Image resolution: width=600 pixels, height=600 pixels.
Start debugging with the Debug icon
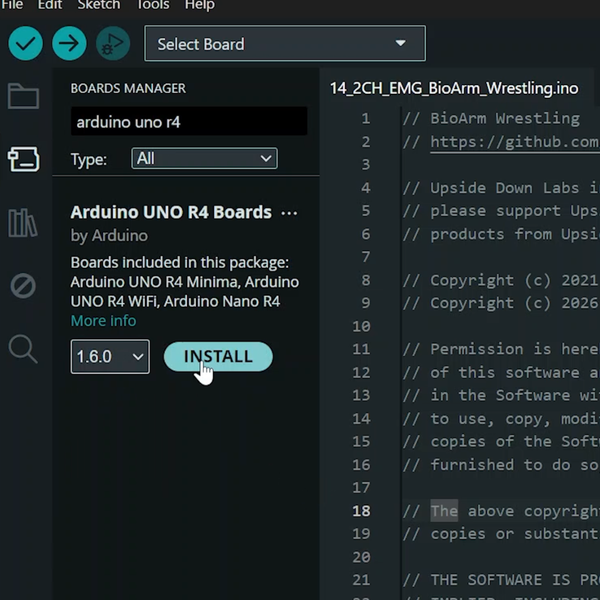113,43
